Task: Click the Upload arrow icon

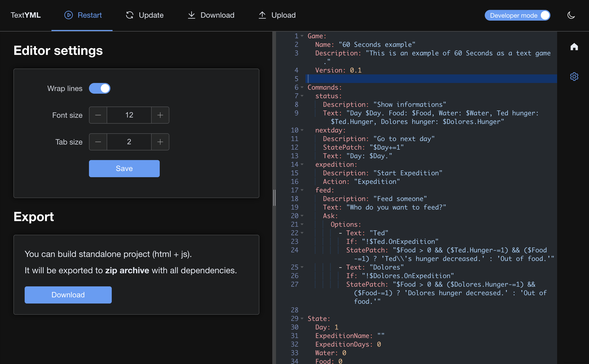Action: (x=262, y=15)
